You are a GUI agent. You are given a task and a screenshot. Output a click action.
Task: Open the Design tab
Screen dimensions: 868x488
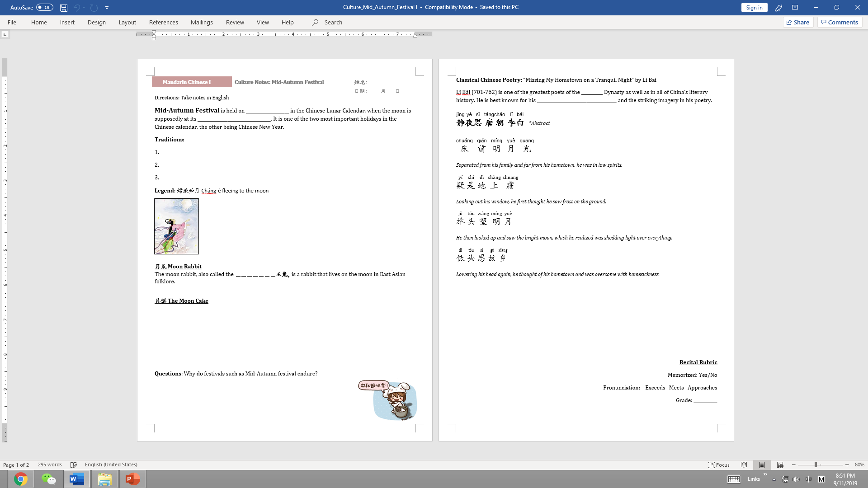coord(97,22)
